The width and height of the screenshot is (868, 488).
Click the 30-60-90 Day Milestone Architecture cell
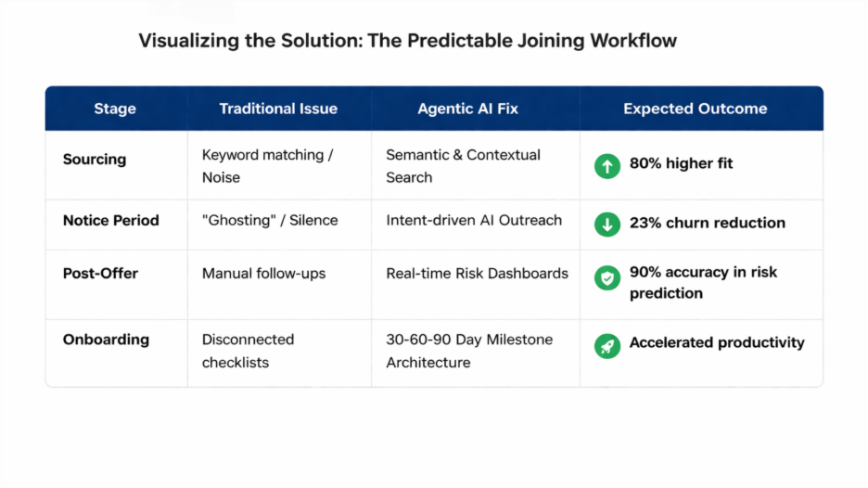pos(469,351)
